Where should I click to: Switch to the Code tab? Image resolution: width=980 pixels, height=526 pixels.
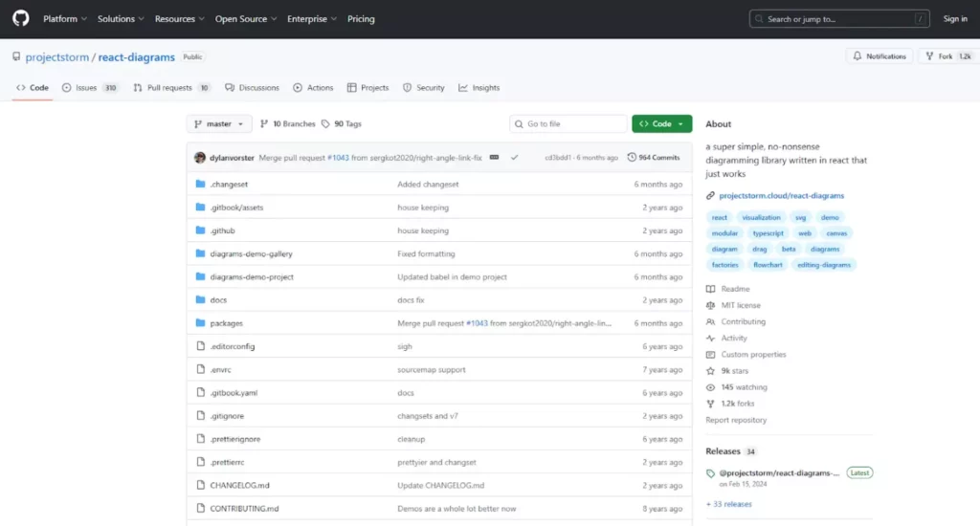(33, 87)
